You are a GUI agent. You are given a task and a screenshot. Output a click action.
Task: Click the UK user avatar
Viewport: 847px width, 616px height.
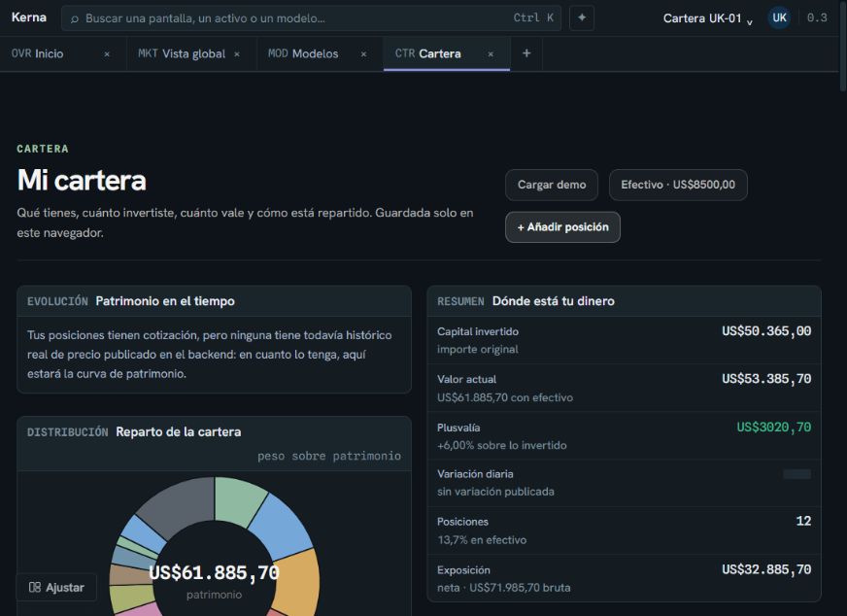click(x=779, y=17)
